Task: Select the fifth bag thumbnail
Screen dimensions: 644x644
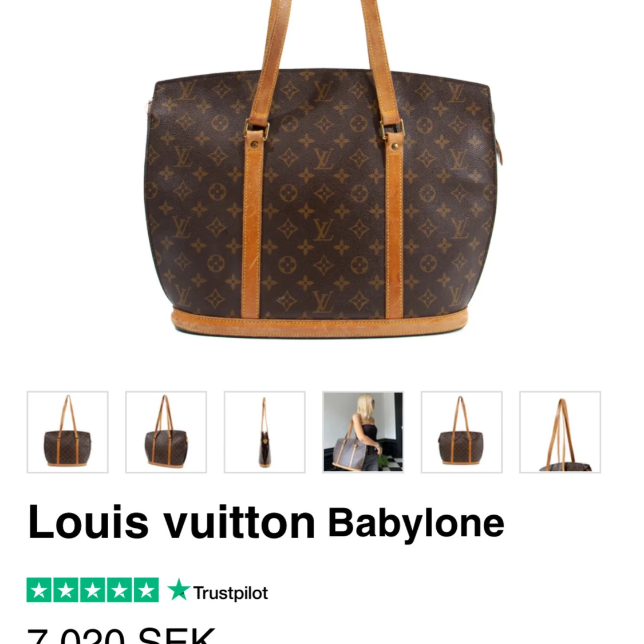Action: coord(461,432)
